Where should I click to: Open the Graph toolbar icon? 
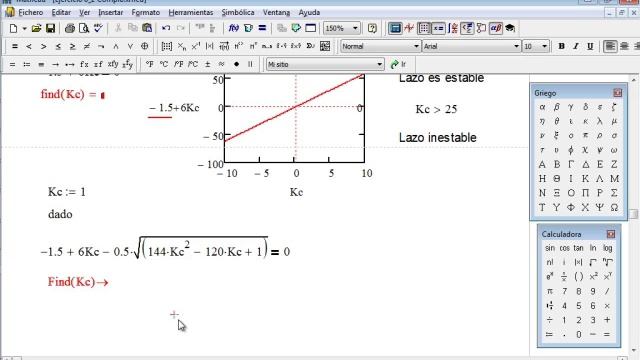409,28
